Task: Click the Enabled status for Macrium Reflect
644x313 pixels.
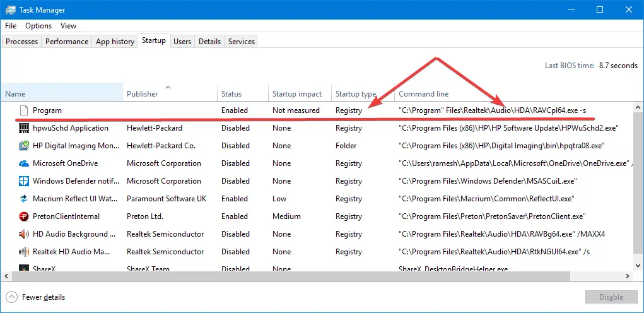Action: point(235,198)
